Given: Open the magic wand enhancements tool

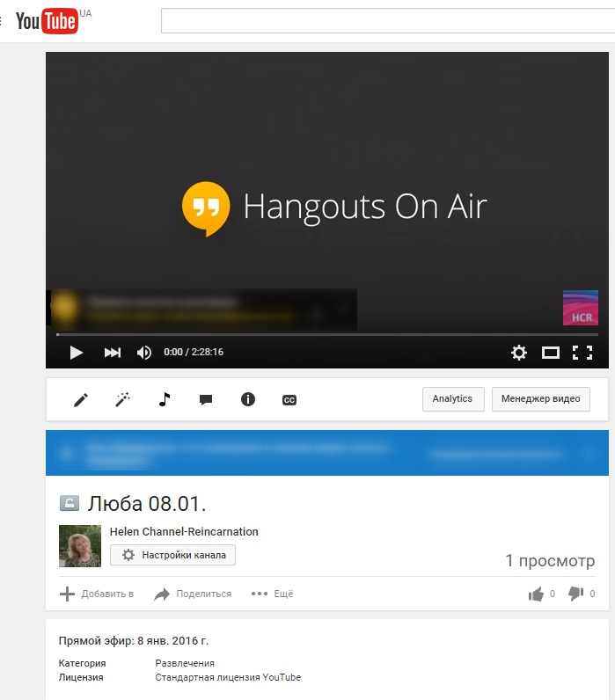Looking at the screenshot, I should (x=122, y=400).
